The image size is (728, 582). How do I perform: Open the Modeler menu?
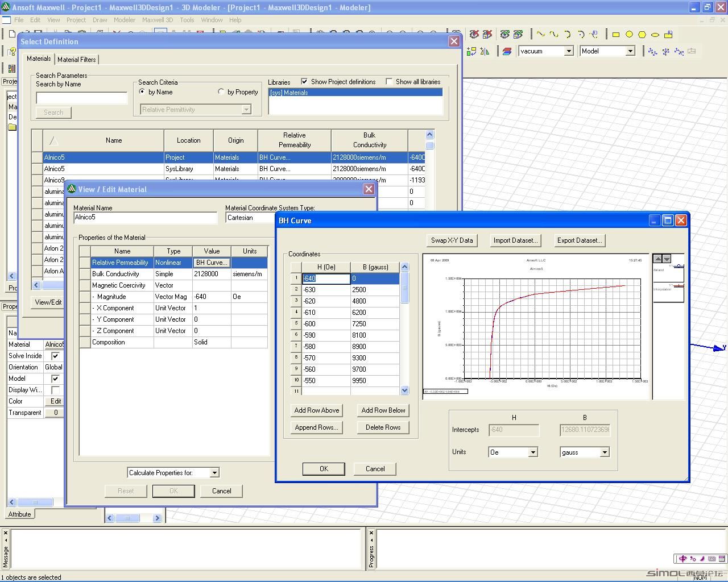tap(125, 20)
